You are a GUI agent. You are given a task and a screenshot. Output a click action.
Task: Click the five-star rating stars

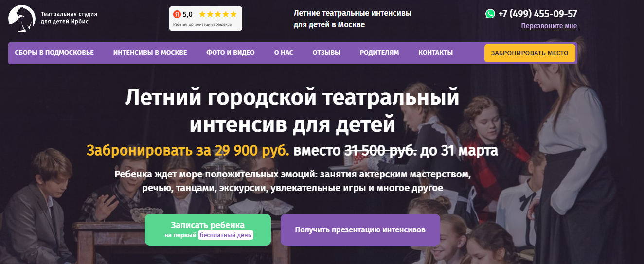[218, 14]
